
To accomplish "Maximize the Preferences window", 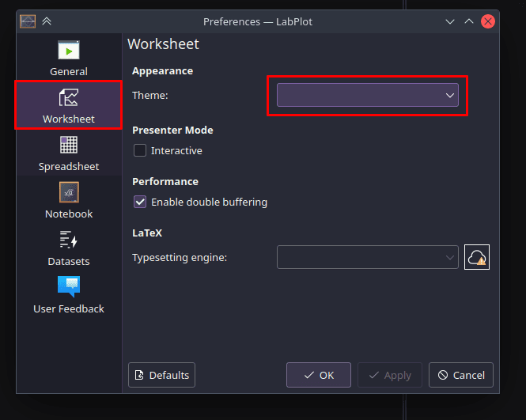I will [469, 22].
